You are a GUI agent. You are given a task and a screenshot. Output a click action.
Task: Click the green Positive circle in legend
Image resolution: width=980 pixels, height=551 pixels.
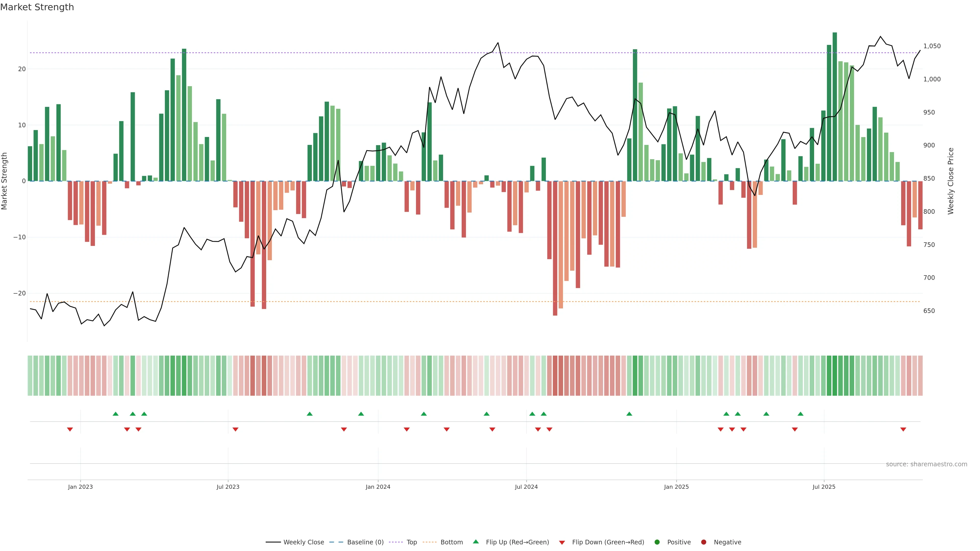point(657,542)
